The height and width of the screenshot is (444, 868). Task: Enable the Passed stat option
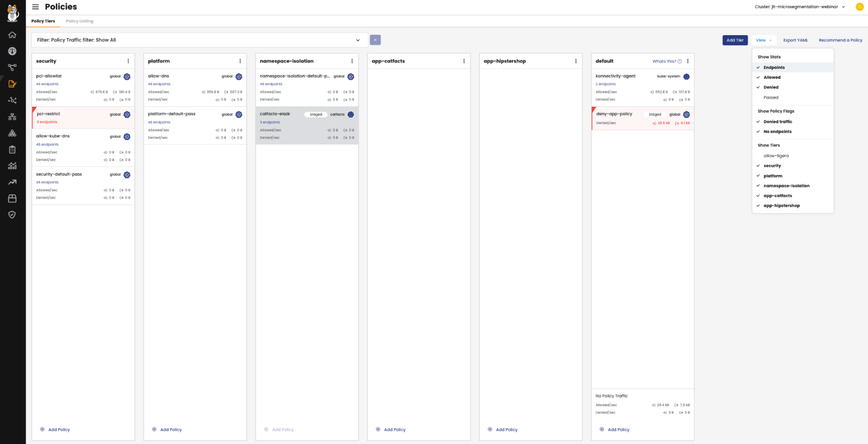792,97
